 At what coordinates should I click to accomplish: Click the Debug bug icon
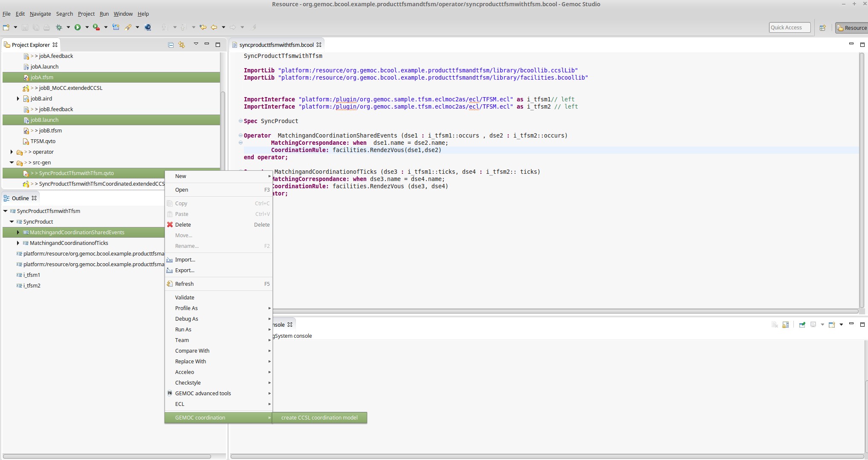[x=59, y=27]
